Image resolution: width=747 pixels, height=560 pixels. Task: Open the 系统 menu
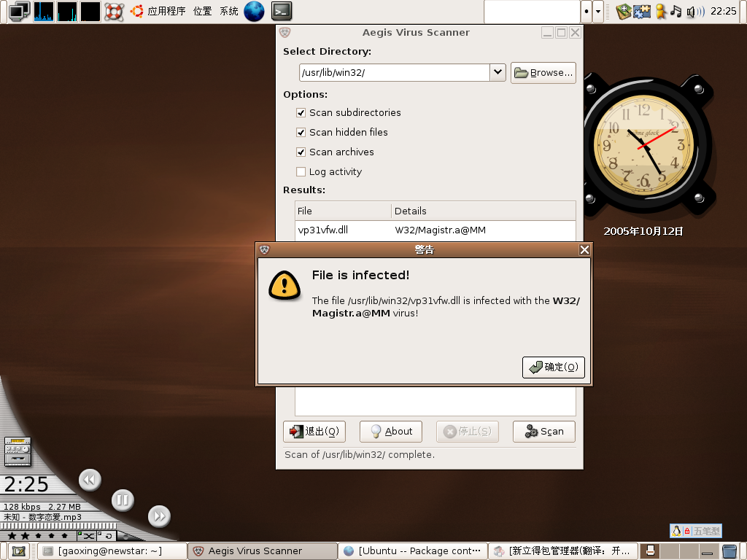pyautogui.click(x=228, y=11)
